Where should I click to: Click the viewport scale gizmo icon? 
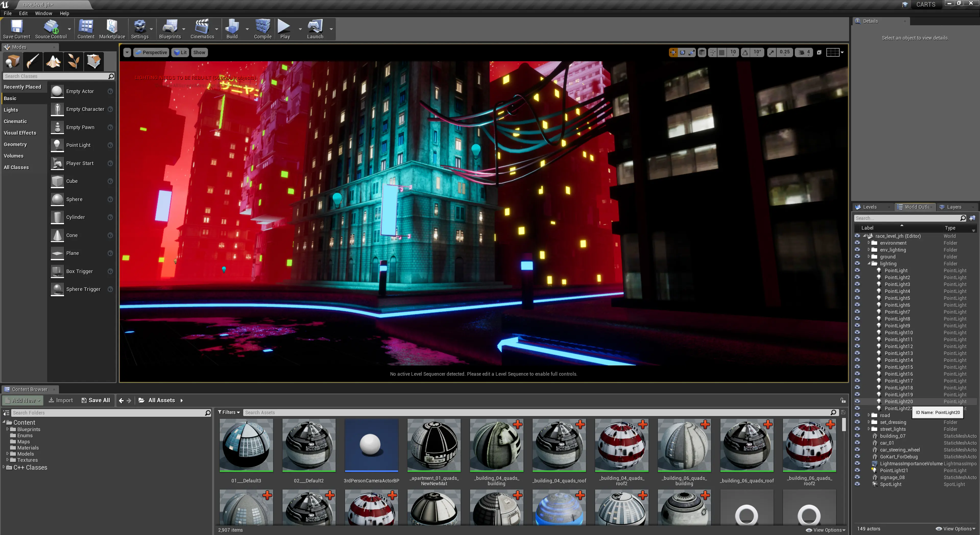pos(692,53)
